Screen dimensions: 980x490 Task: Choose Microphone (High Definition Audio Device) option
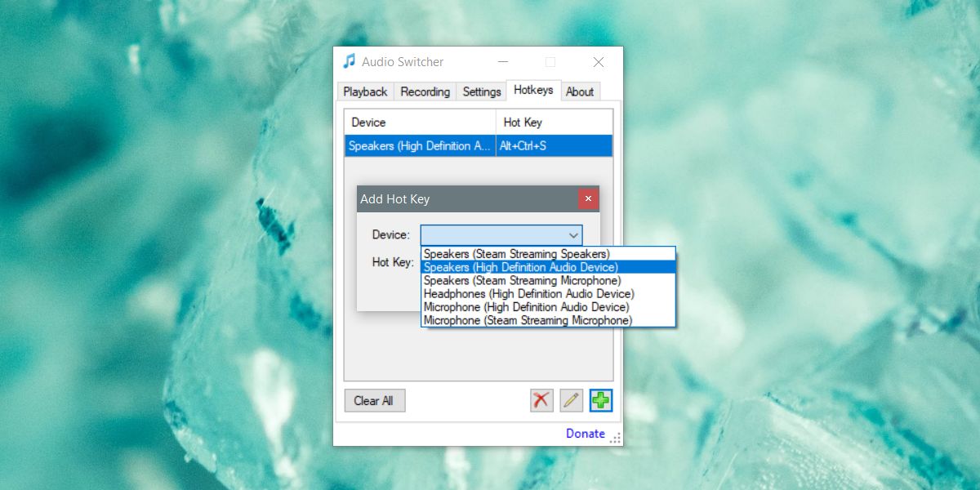548,307
